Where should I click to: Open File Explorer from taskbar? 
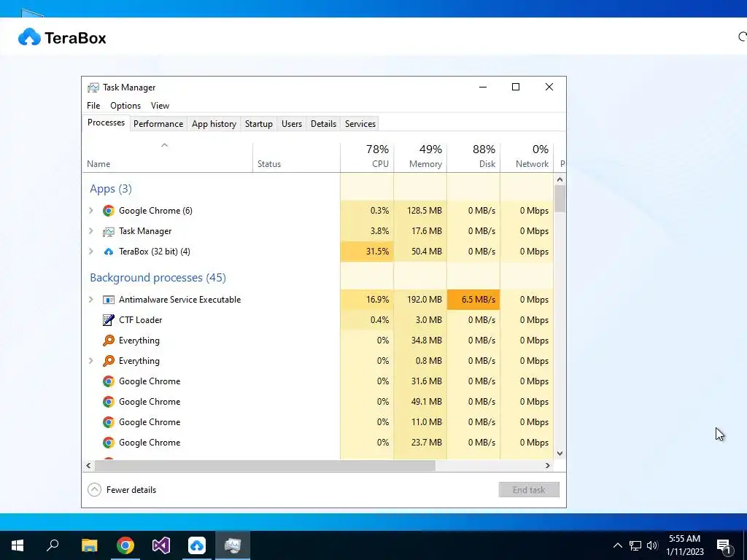pos(89,545)
